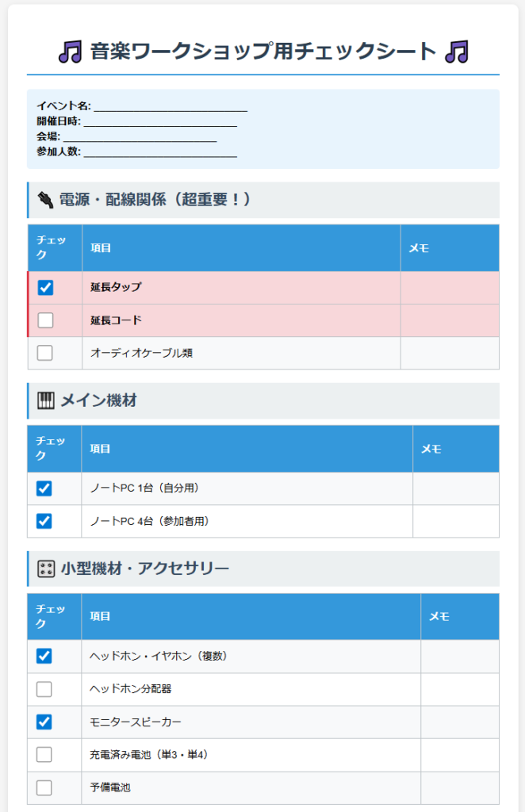Check the 延長コード checkbox

(x=45, y=320)
